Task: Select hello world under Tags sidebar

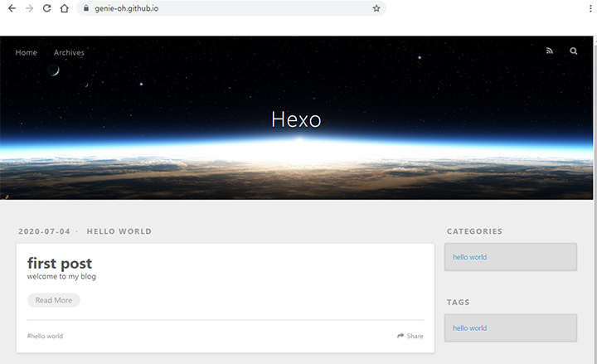Action: [x=470, y=328]
